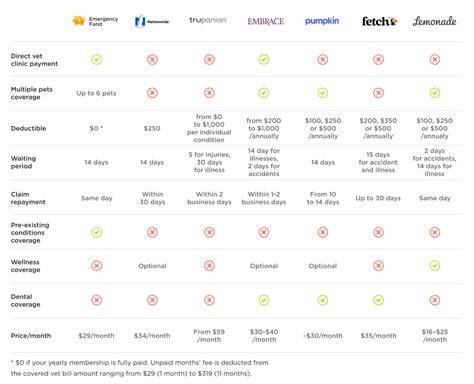Click Lemonade multiple pets coverage checkmark
The height and width of the screenshot is (384, 474).
[435, 93]
